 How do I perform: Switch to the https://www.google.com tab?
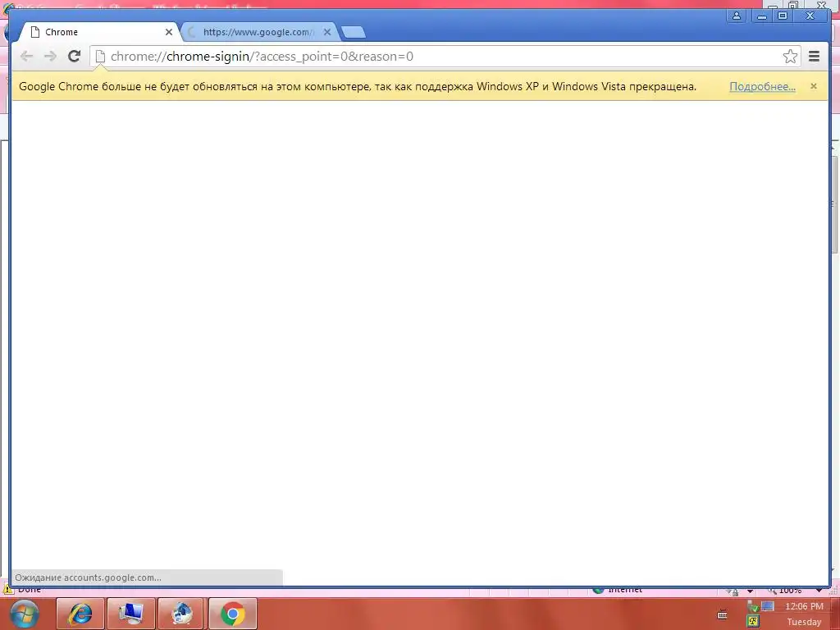258,32
